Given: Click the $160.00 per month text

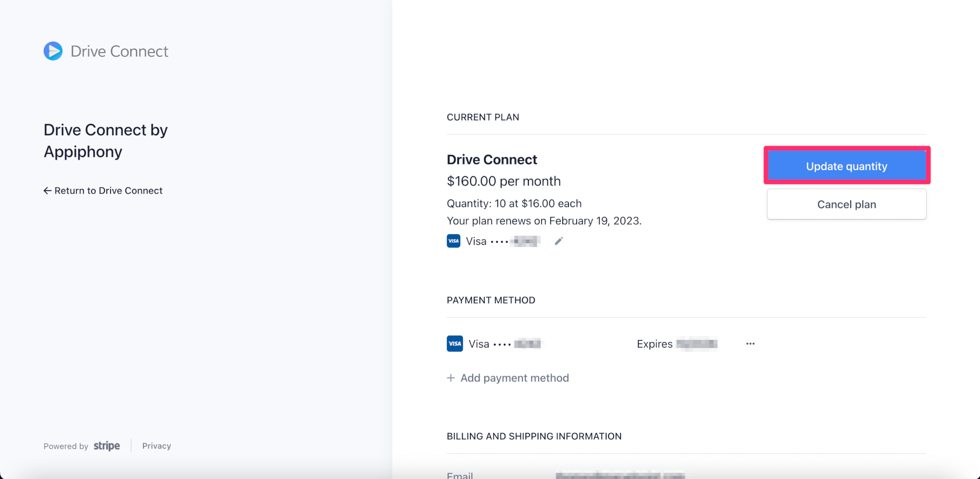Looking at the screenshot, I should (x=504, y=181).
